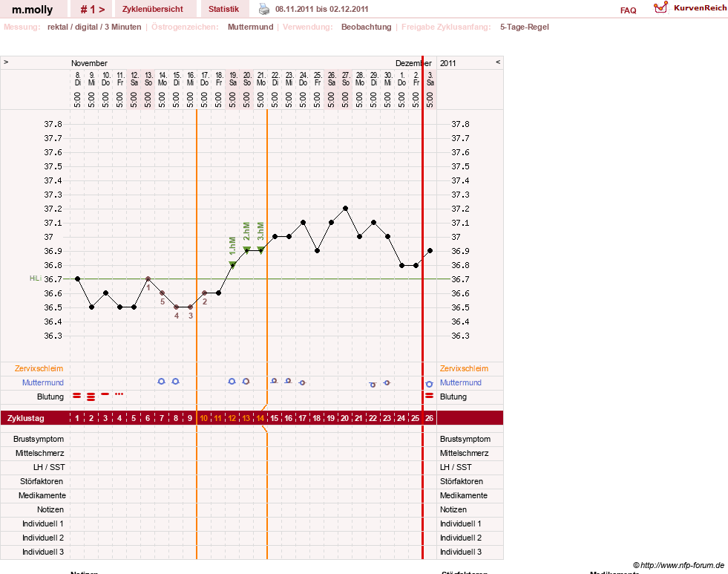
Task: Click the www.nfp-forum.de copyright text
Action: (x=678, y=565)
